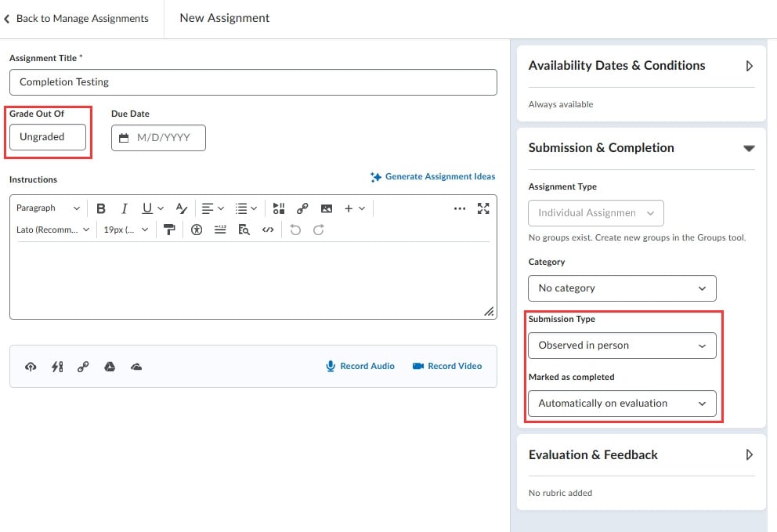The width and height of the screenshot is (777, 532).
Task: Click the Undo icon
Action: [x=295, y=230]
